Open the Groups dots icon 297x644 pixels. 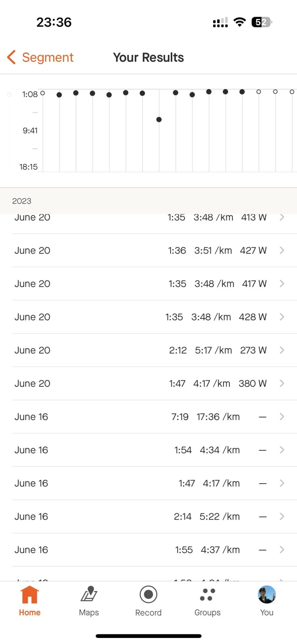(x=207, y=595)
